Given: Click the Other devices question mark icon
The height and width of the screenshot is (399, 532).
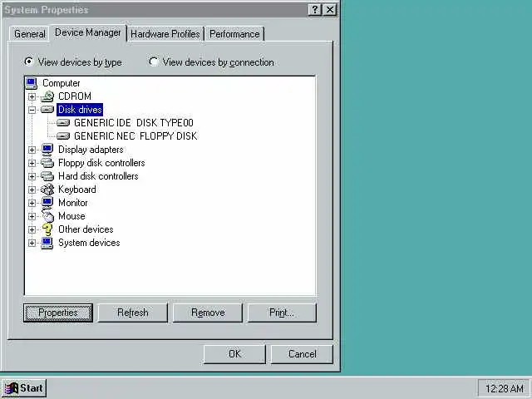Looking at the screenshot, I should [47, 229].
